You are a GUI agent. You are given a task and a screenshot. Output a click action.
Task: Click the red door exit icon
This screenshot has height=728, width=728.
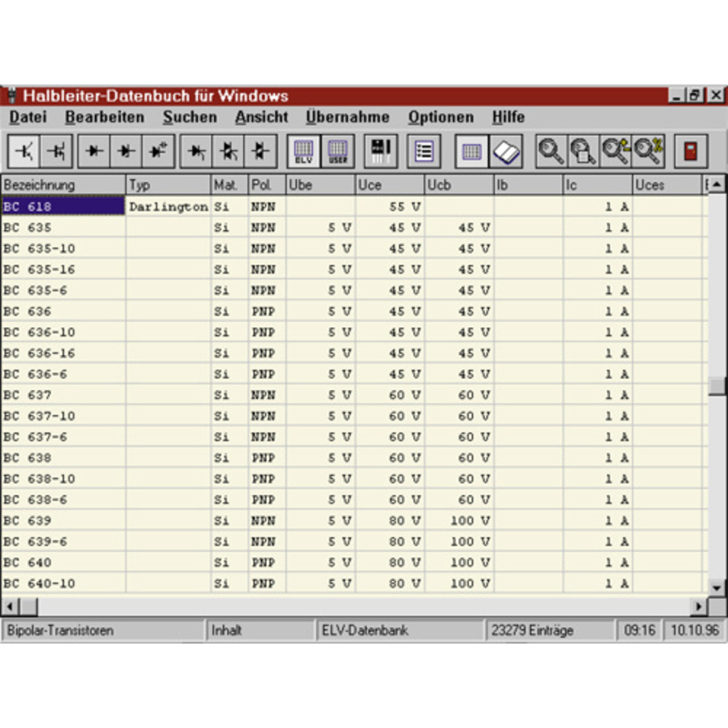(691, 151)
